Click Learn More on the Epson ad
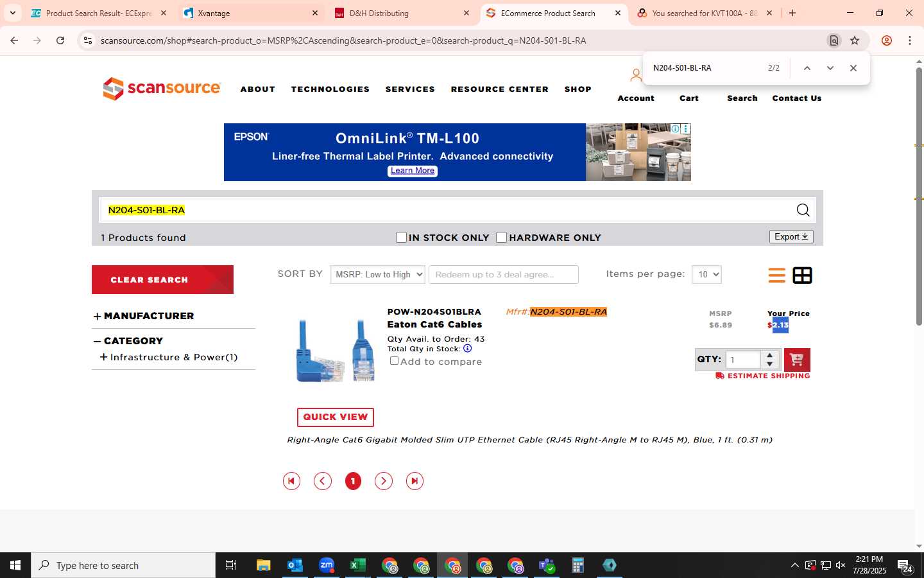The image size is (924, 578). pos(413,171)
